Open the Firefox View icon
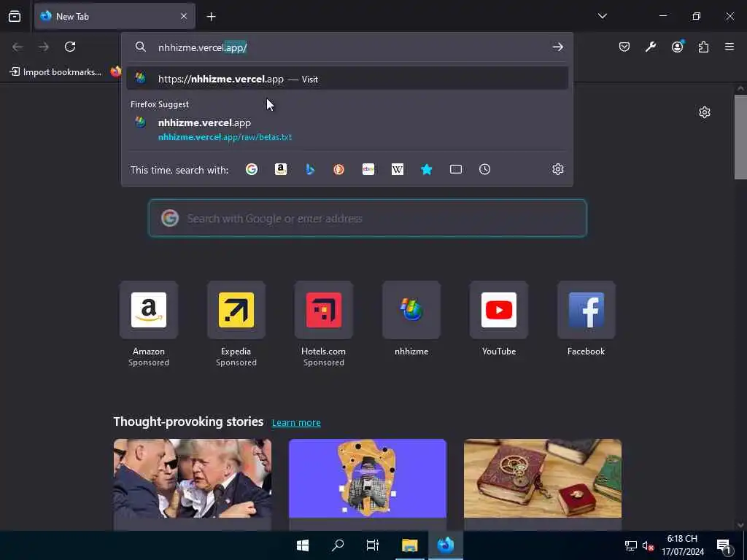Screen dimensions: 747x560 tap(15, 17)
